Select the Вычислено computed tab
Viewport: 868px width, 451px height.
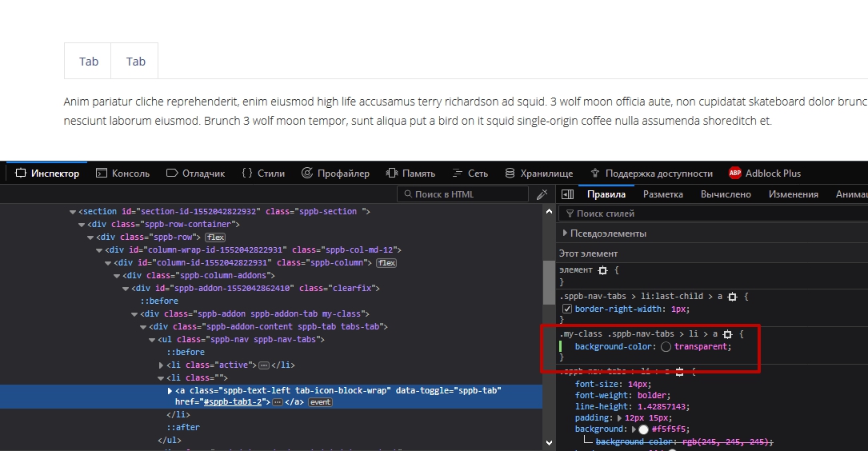(726, 194)
